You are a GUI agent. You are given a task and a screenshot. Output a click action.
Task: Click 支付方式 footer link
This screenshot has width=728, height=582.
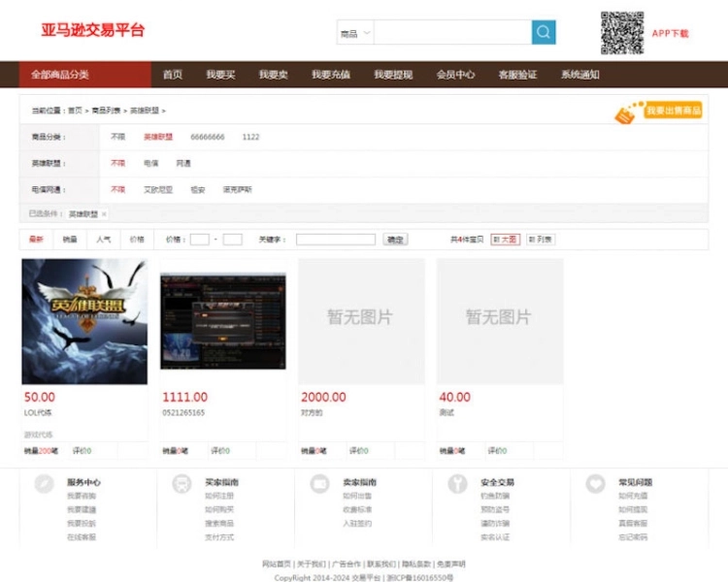[219, 537]
